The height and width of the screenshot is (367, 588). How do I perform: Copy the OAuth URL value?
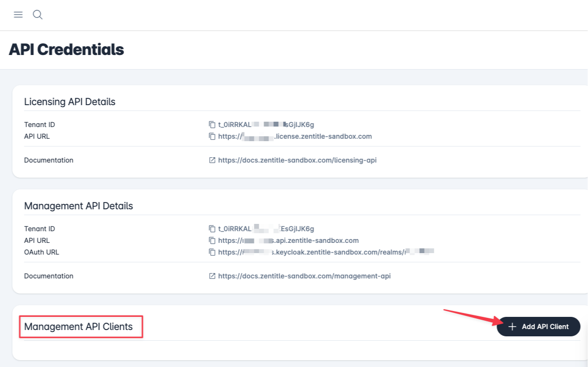coord(212,252)
